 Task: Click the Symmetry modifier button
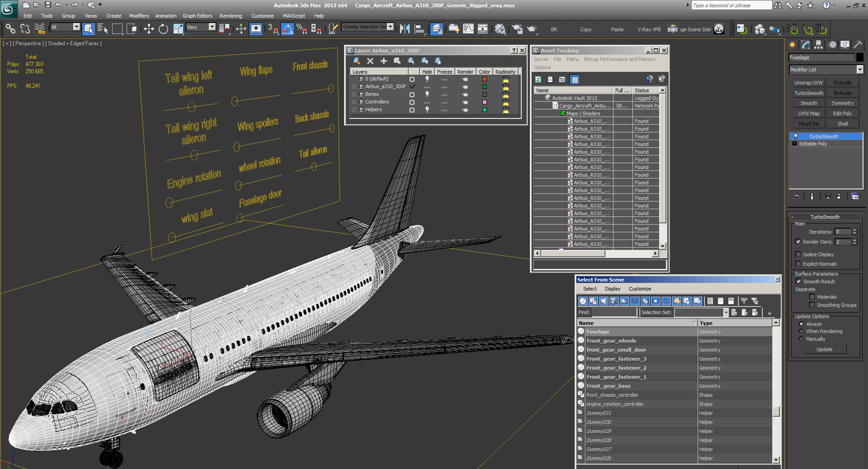(x=843, y=103)
